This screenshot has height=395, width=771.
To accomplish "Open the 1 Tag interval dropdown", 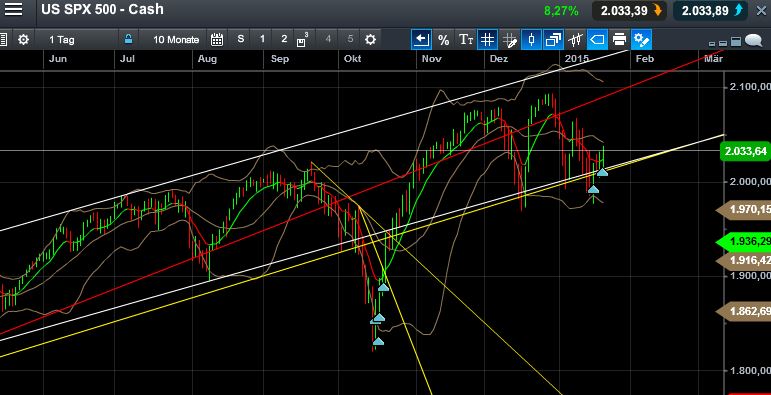I will tap(62, 39).
